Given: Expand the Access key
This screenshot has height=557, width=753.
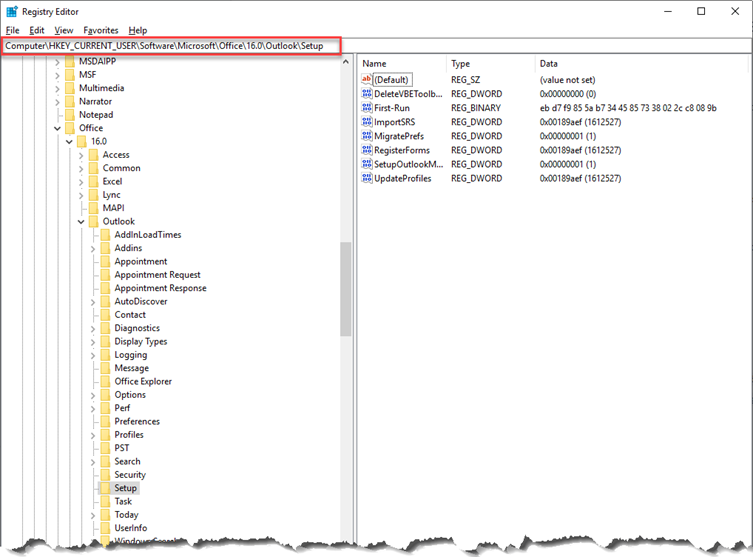Looking at the screenshot, I should click(x=81, y=155).
